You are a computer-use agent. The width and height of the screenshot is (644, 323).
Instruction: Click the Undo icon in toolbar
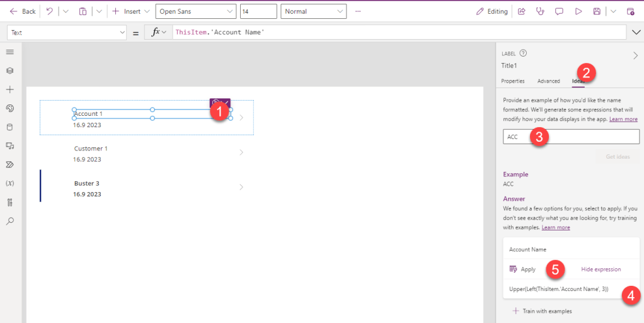coord(50,11)
